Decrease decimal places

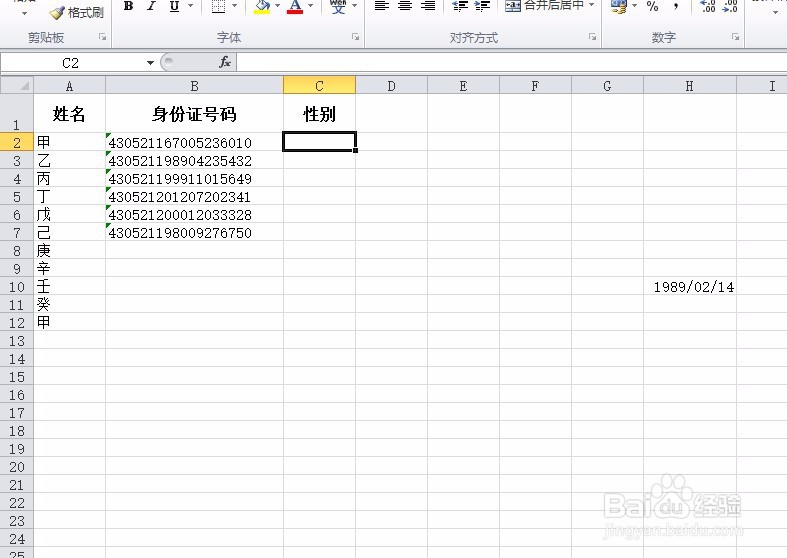(730, 6)
